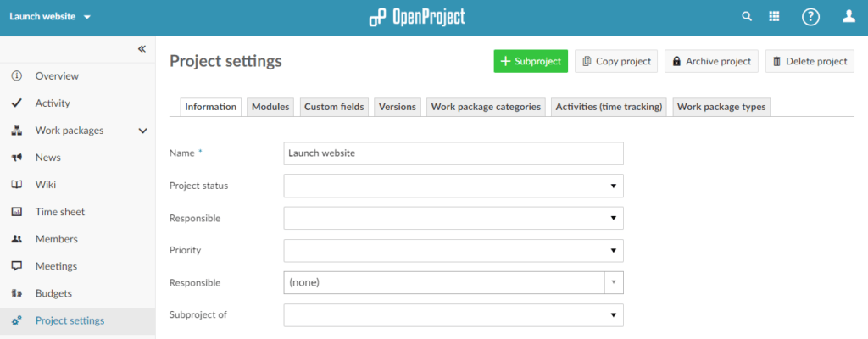Viewport: 868px width, 339px height.
Task: Open the Project status dropdown
Action: (453, 186)
